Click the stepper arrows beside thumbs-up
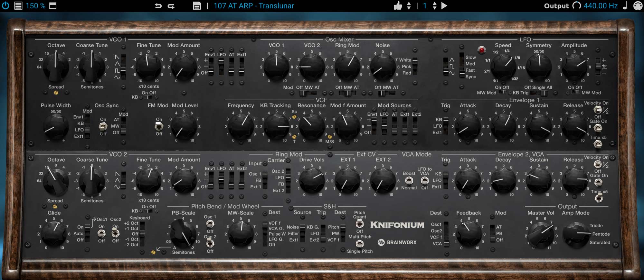This screenshot has width=644, height=280. pos(409,6)
